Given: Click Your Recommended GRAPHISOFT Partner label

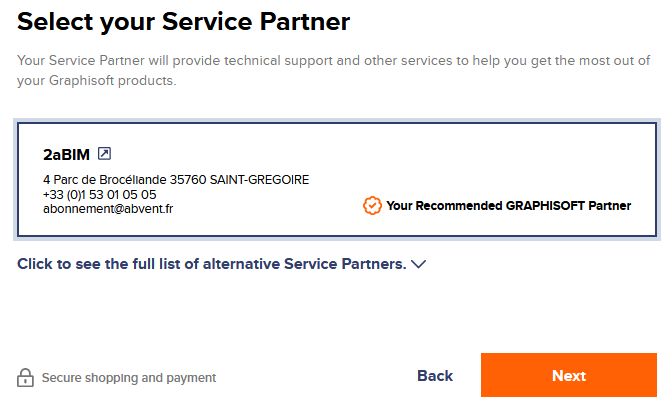Looking at the screenshot, I should pos(509,206).
